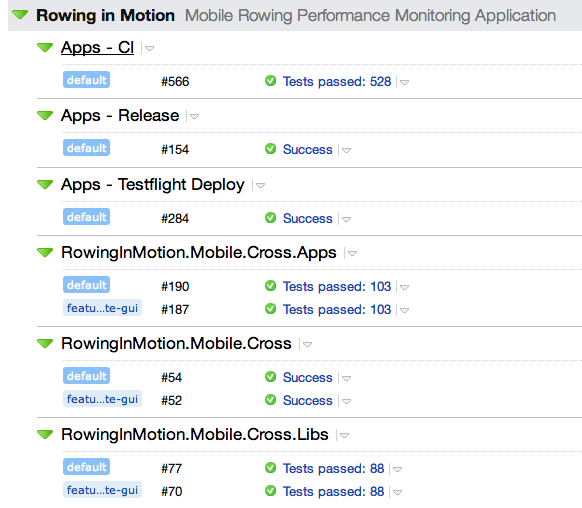Screen dimensions: 582x508
Task: Click green status icon for build #77
Action: point(270,468)
